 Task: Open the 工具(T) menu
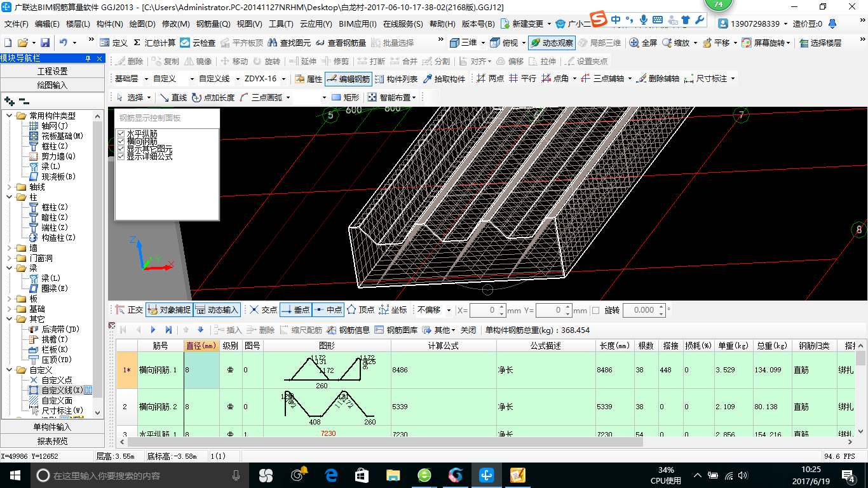(x=281, y=24)
